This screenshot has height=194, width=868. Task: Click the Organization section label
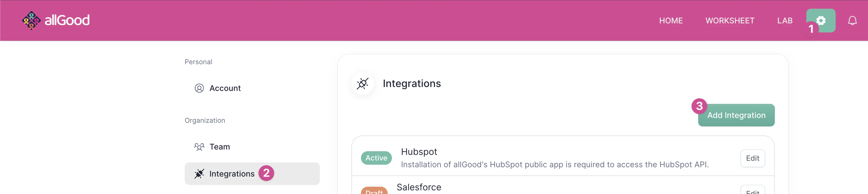(x=205, y=121)
